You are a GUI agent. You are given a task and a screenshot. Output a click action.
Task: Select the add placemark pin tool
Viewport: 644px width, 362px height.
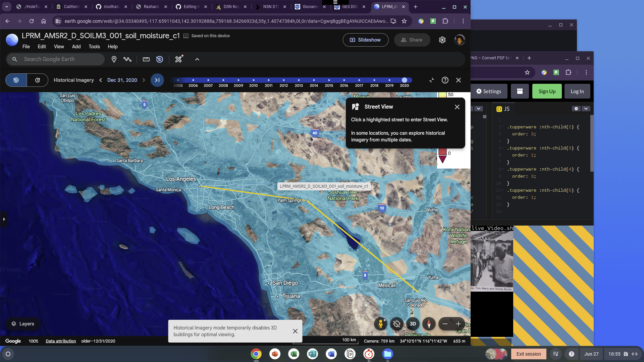pyautogui.click(x=114, y=59)
